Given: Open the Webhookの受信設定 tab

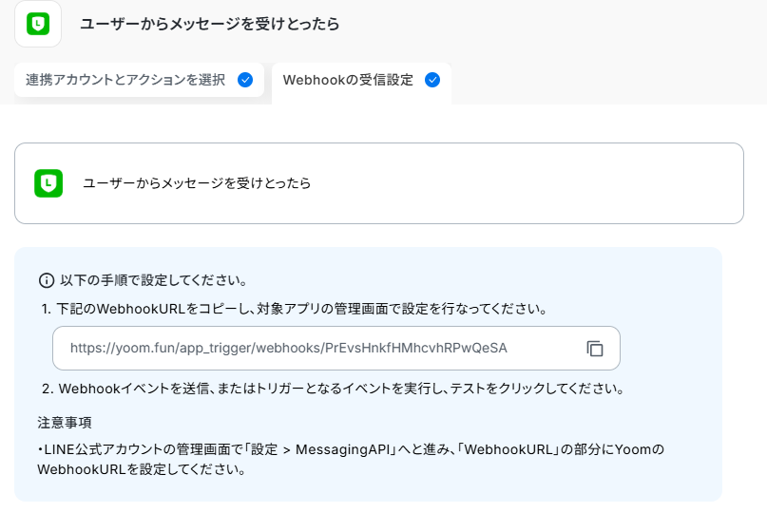Looking at the screenshot, I should pyautogui.click(x=361, y=82).
